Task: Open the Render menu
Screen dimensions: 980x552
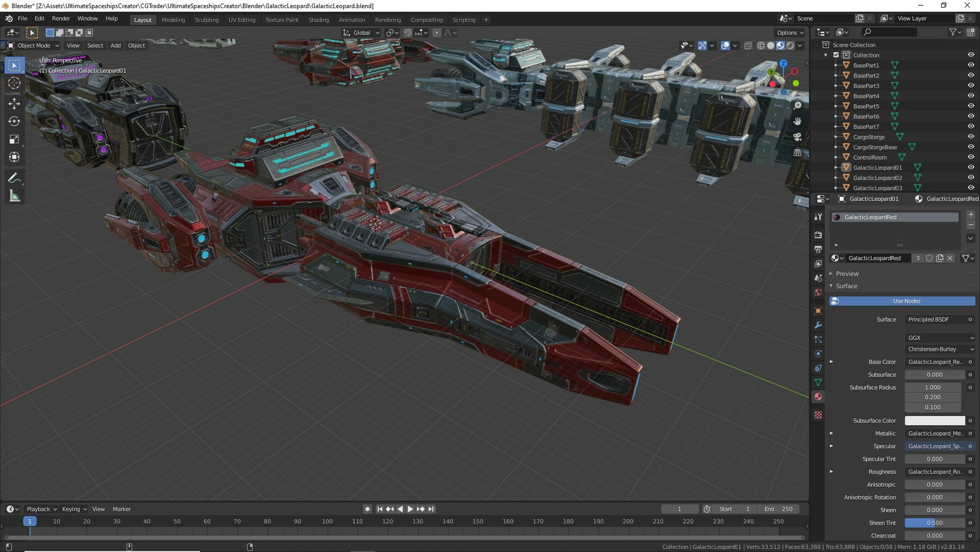Action: 61,18
